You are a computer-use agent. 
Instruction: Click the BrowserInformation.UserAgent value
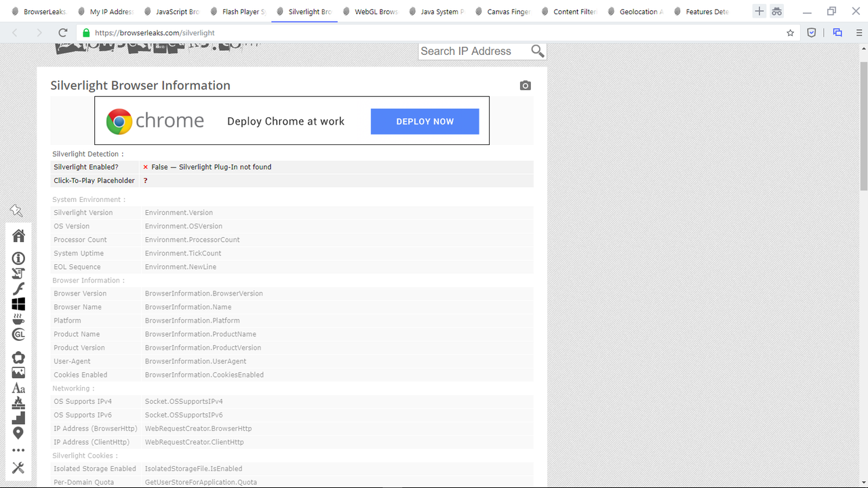(196, 361)
